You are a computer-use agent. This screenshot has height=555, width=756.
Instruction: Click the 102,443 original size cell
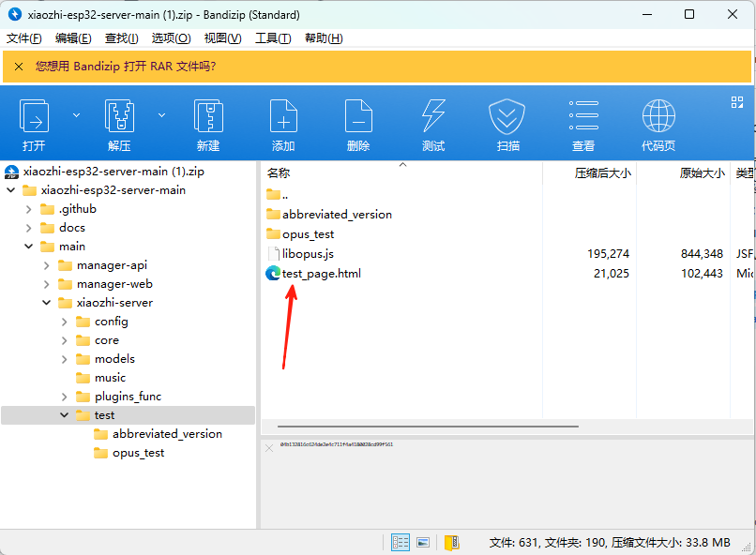[702, 274]
